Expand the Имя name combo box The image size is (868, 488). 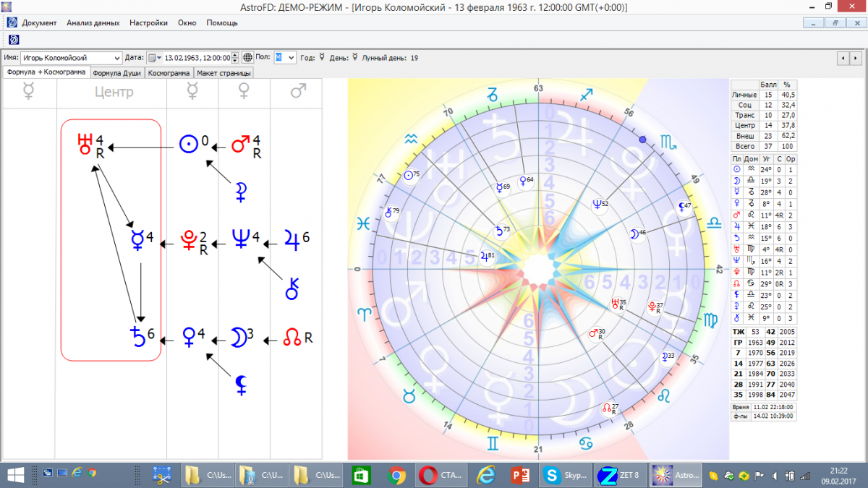point(117,58)
